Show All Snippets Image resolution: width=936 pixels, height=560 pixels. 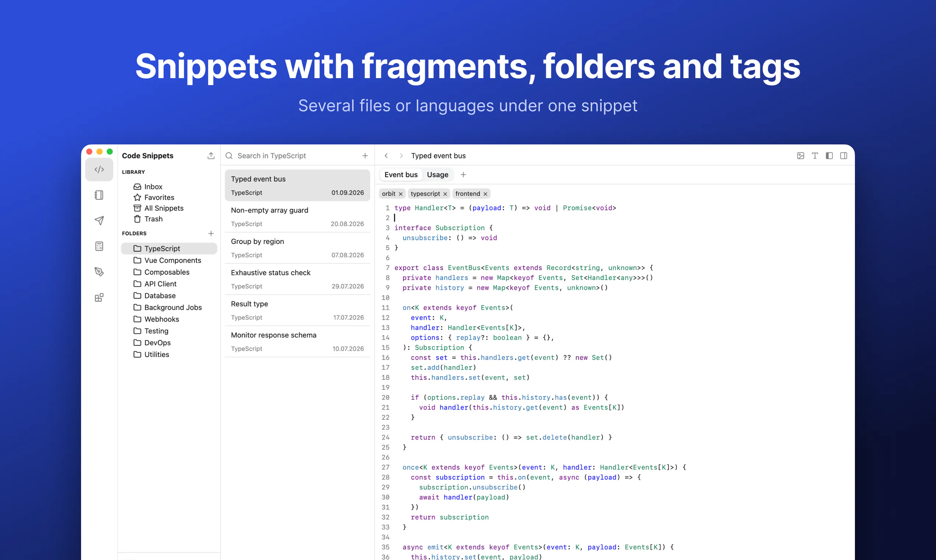(x=169, y=208)
